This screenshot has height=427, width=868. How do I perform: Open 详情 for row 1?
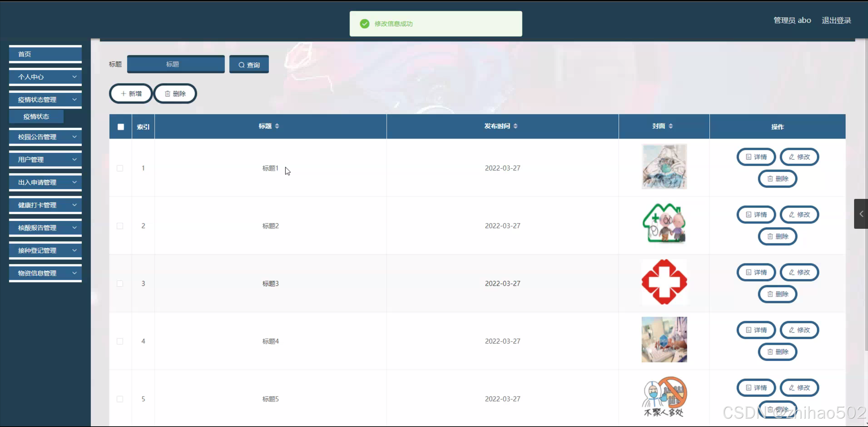756,157
